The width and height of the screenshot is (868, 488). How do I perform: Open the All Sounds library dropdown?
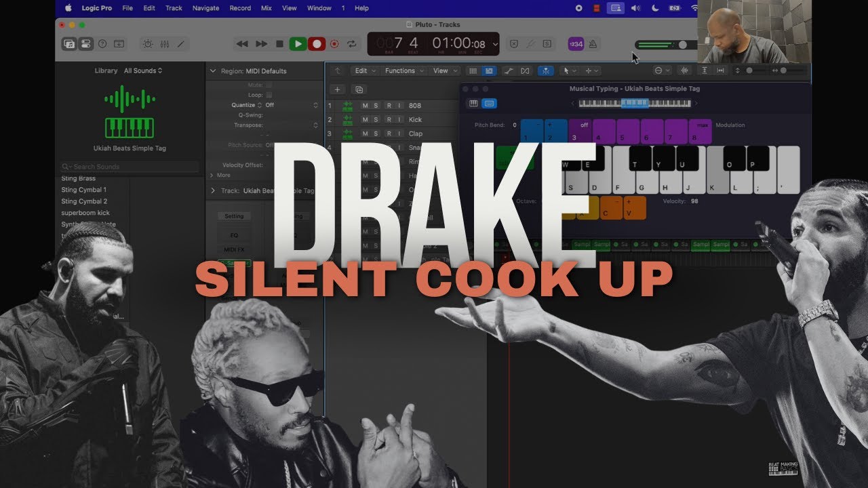tap(143, 70)
